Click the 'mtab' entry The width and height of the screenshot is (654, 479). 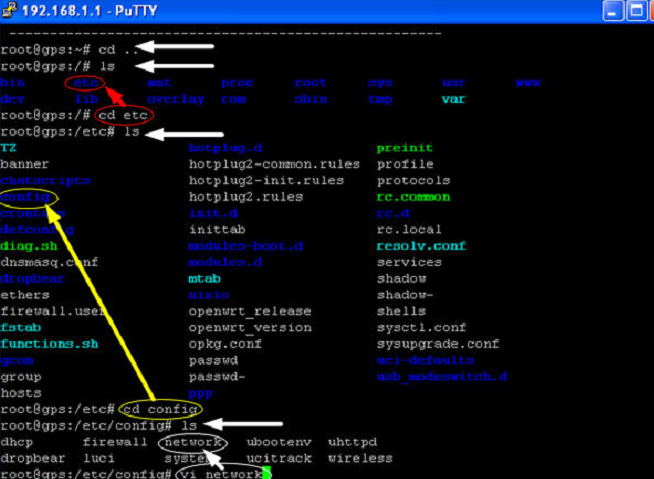coord(205,279)
